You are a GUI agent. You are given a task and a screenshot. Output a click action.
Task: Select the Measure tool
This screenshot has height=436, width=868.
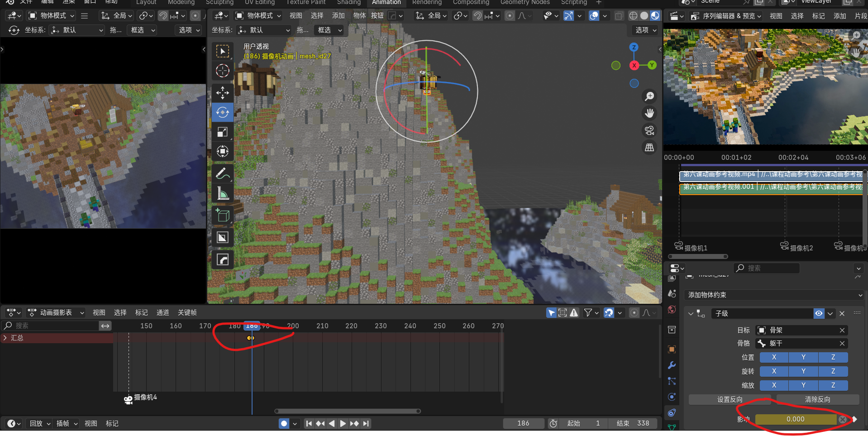click(x=222, y=193)
